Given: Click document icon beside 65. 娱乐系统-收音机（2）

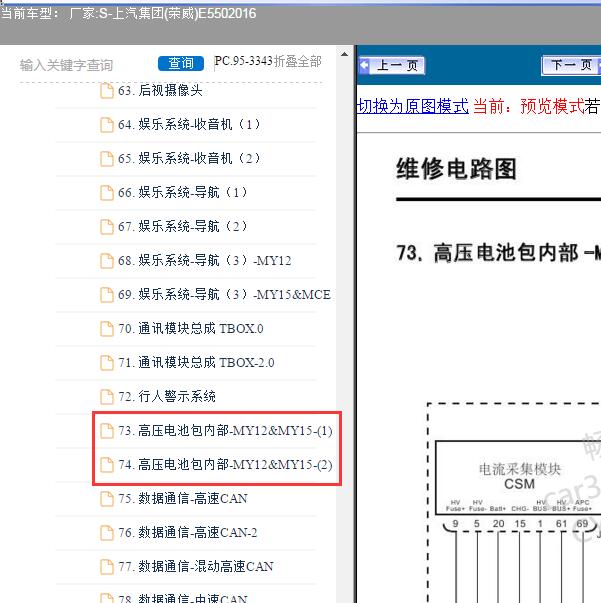Looking at the screenshot, I should tap(107, 159).
